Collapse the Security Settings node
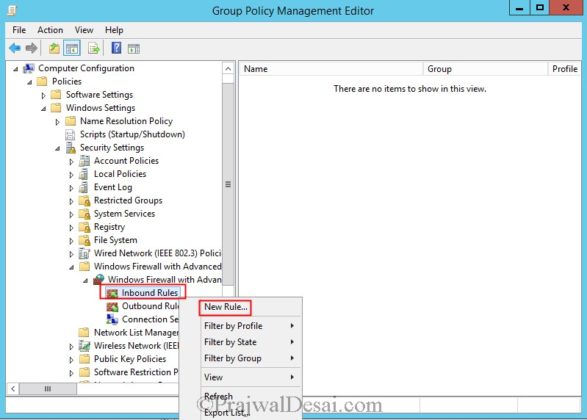587x420 pixels. point(58,149)
